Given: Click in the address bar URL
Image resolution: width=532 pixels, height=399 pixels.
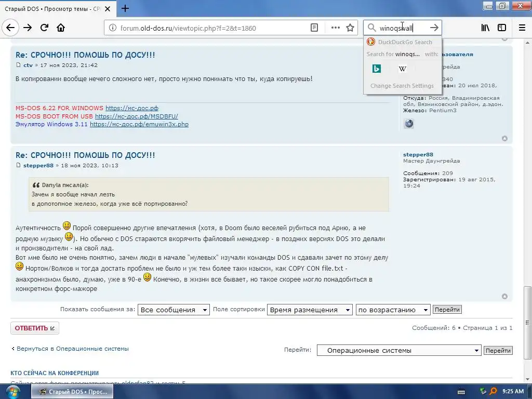Looking at the screenshot, I should 188,28.
